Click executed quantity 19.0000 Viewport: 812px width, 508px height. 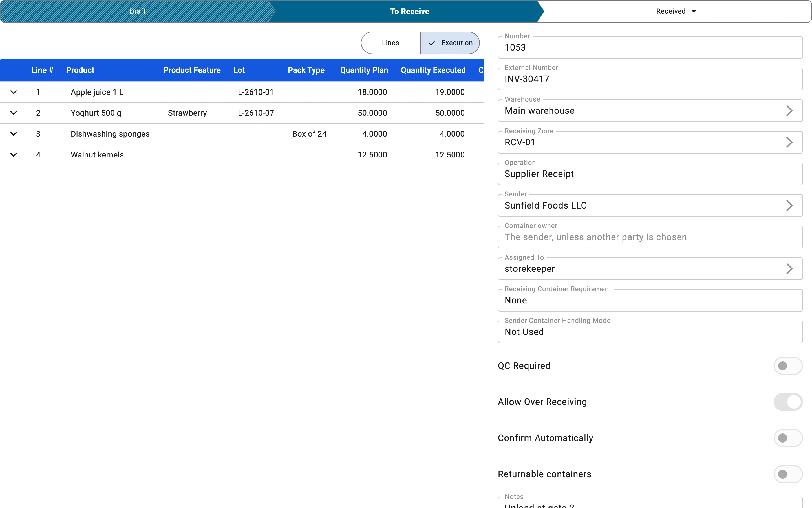450,92
